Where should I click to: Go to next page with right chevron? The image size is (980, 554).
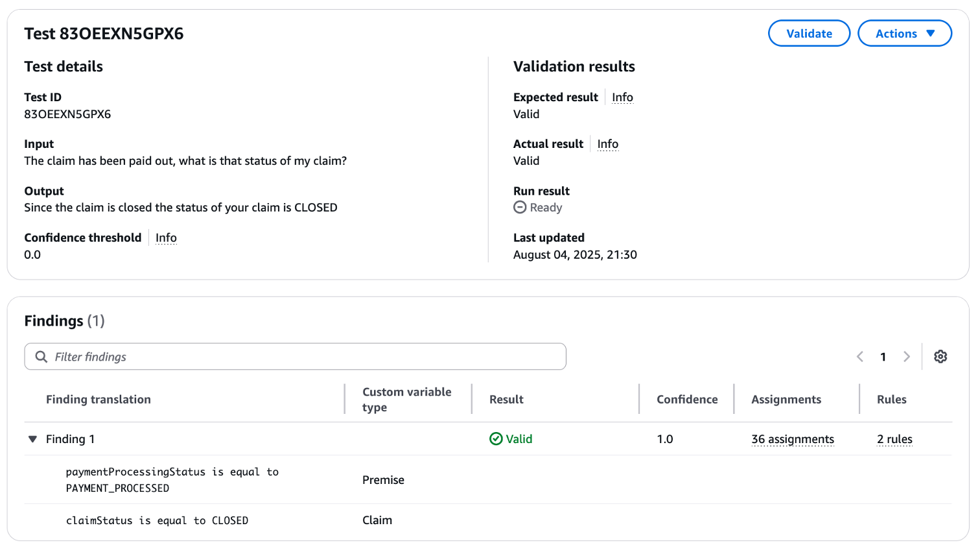point(906,356)
